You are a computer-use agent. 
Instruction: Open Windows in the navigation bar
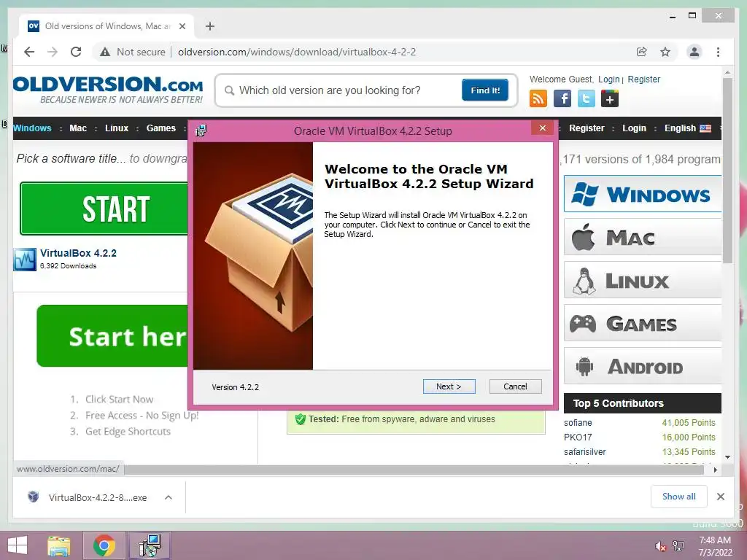click(x=32, y=128)
